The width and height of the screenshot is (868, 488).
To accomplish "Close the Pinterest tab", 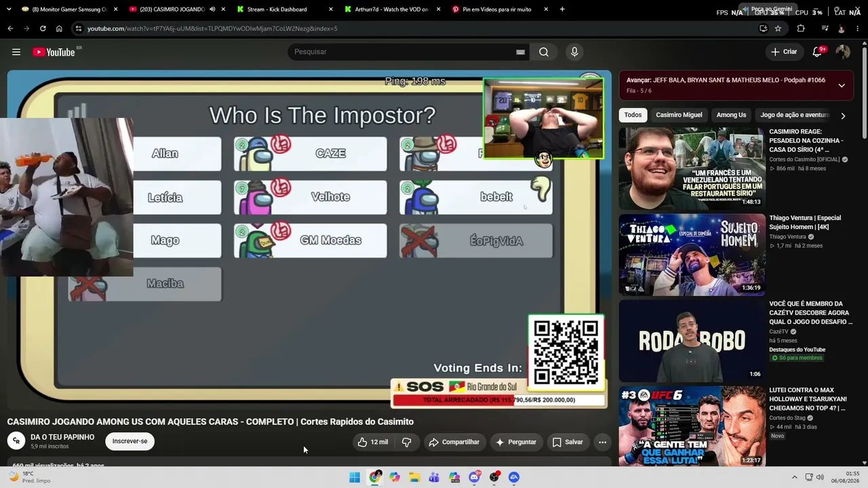I will click(x=546, y=9).
